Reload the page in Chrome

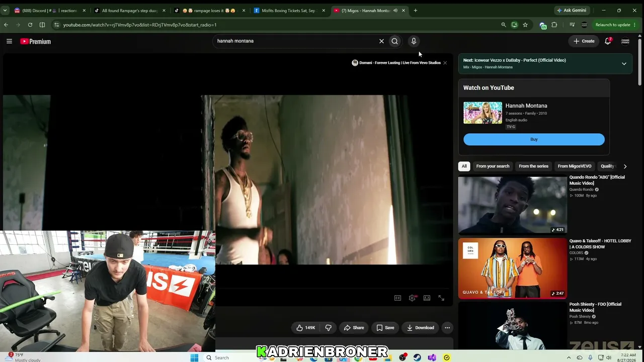pos(30,25)
